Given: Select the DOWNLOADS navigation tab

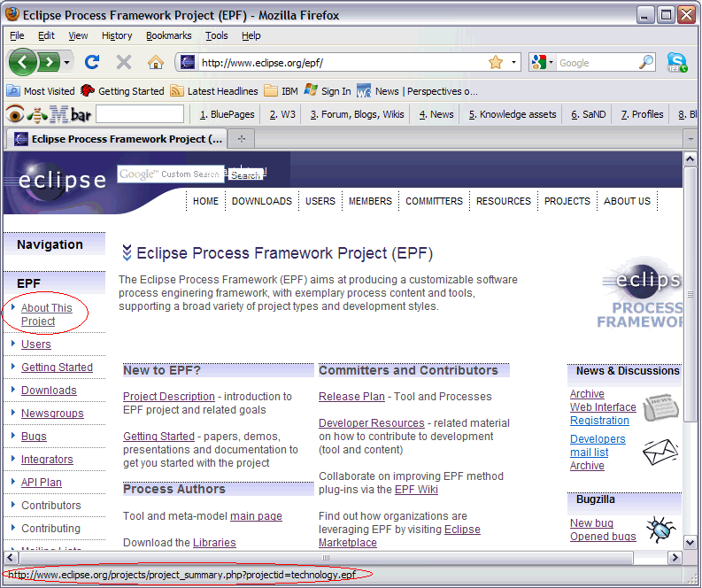Looking at the screenshot, I should coord(261,201).
